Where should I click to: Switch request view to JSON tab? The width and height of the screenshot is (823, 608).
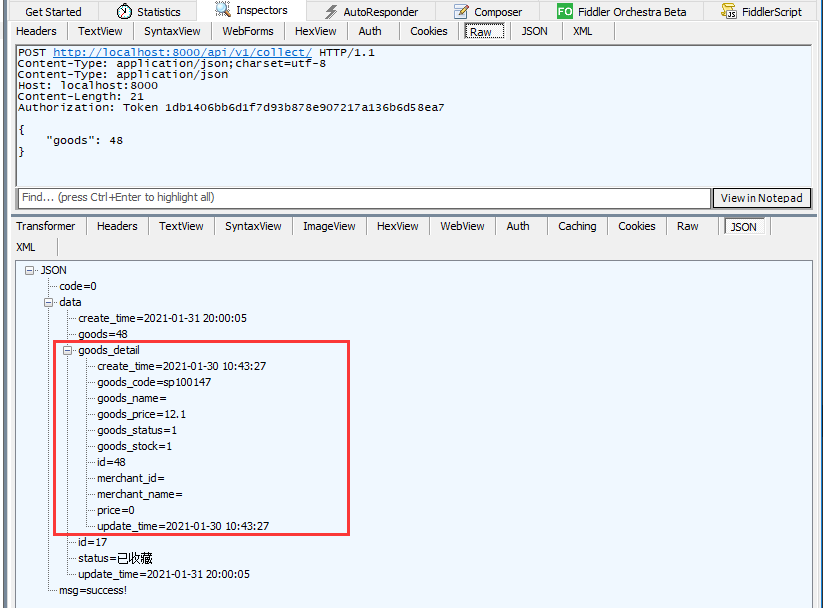tap(534, 31)
